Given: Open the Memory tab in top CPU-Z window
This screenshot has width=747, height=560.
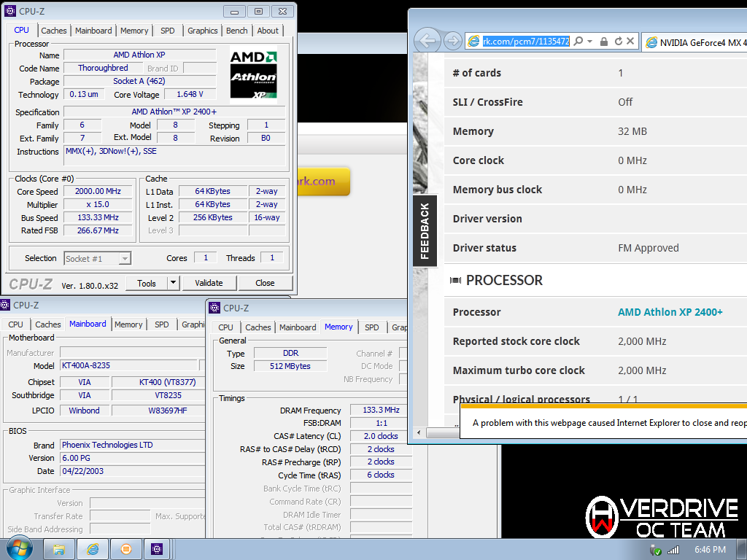Looking at the screenshot, I should click(x=134, y=31).
